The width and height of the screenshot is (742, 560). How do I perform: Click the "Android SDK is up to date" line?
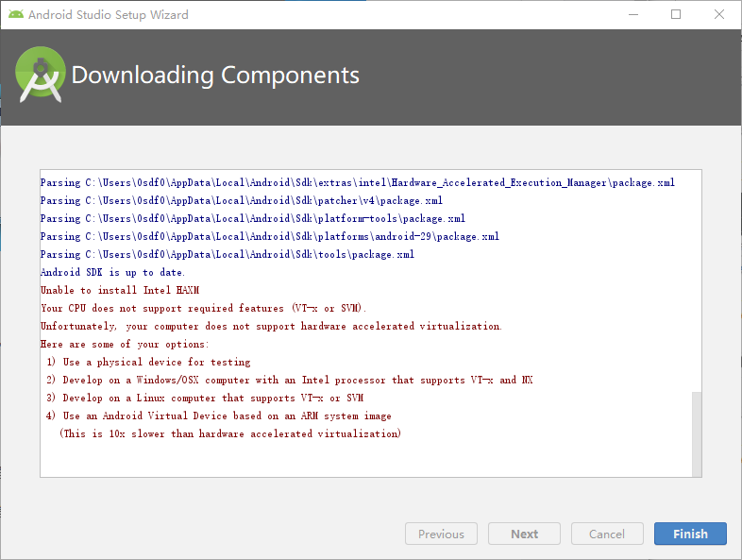coord(112,272)
